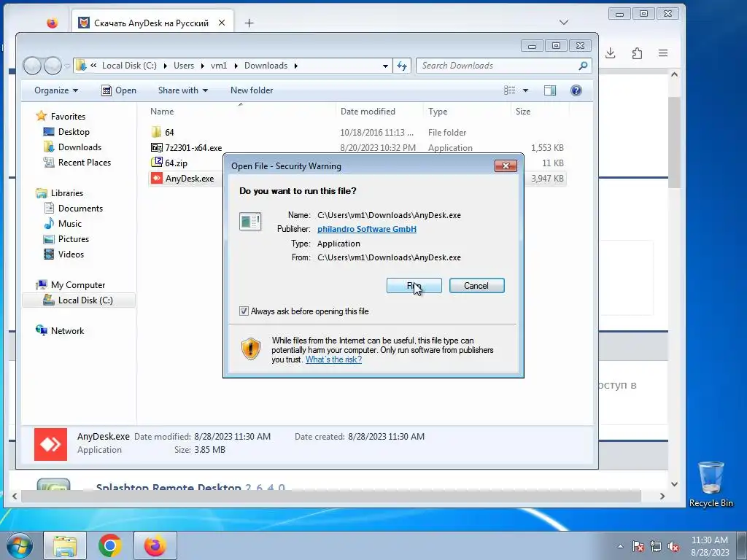Close the AnyDesk download browser tab
Image resolution: width=747 pixels, height=560 pixels.
tap(222, 23)
